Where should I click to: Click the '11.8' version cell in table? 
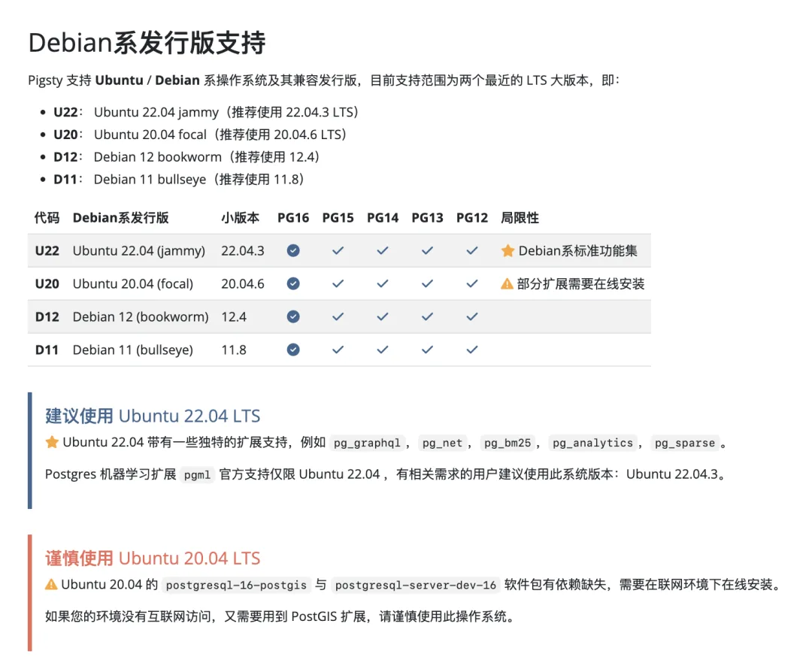coord(234,350)
